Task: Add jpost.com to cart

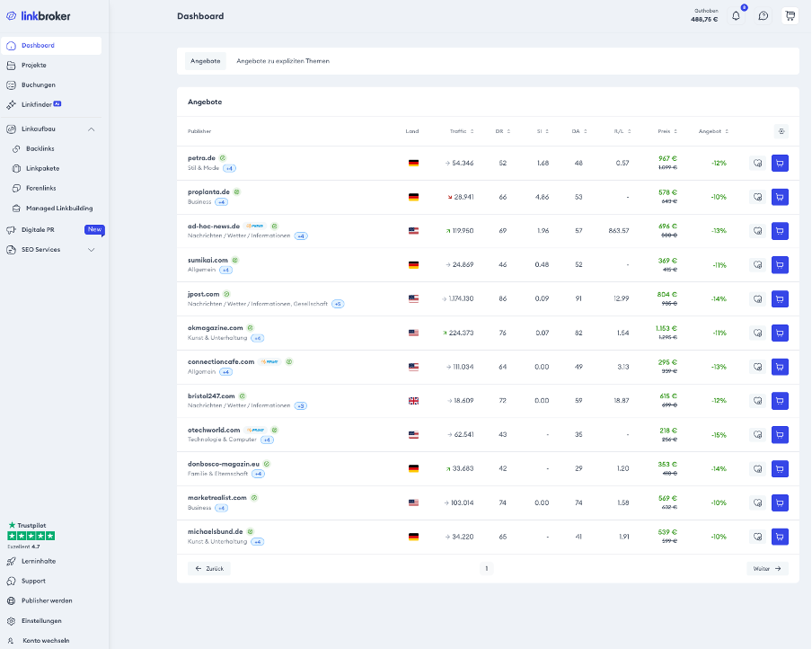Action: click(x=780, y=299)
